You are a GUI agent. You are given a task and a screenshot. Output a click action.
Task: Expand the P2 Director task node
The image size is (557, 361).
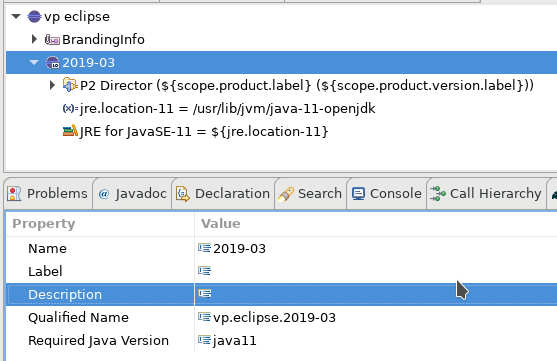(x=52, y=85)
